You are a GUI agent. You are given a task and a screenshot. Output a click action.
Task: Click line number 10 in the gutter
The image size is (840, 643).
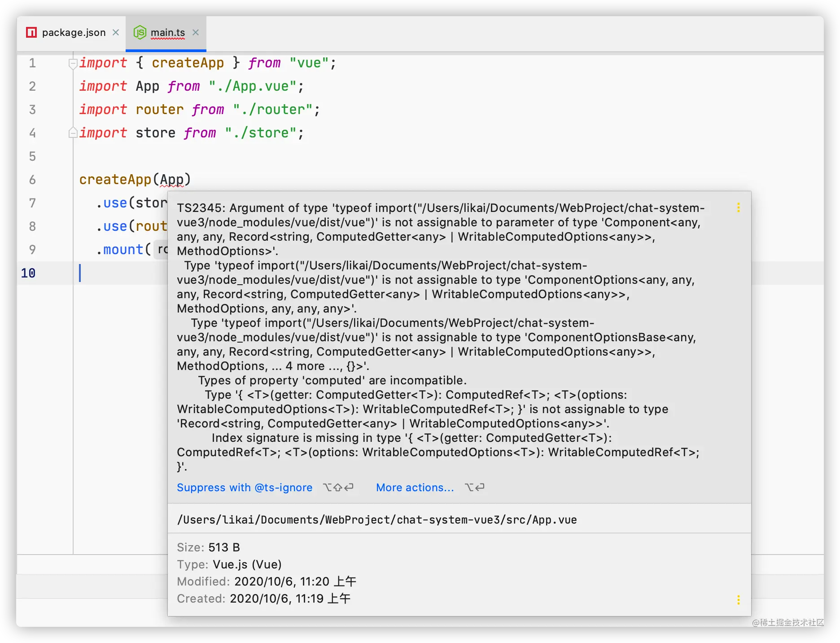28,273
